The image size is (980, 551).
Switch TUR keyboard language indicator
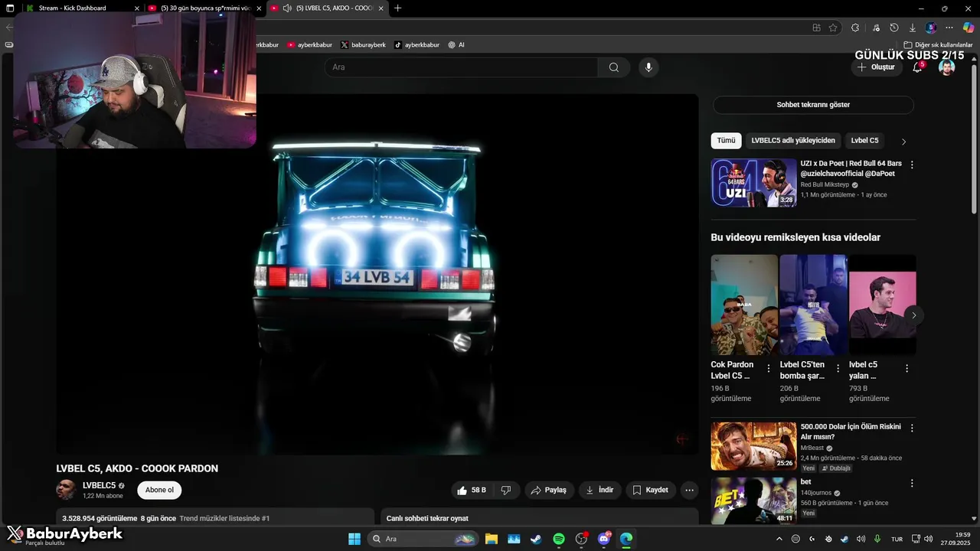897,539
